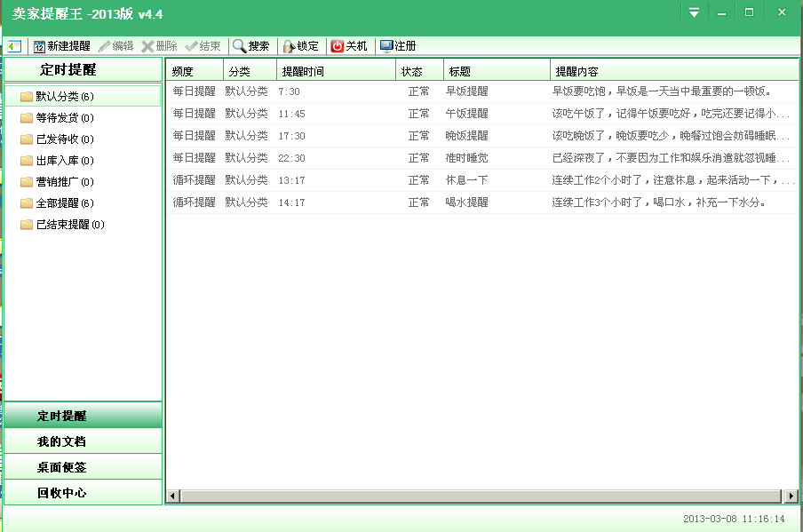Open the title bar dropdown menu arrow

pyautogui.click(x=694, y=12)
